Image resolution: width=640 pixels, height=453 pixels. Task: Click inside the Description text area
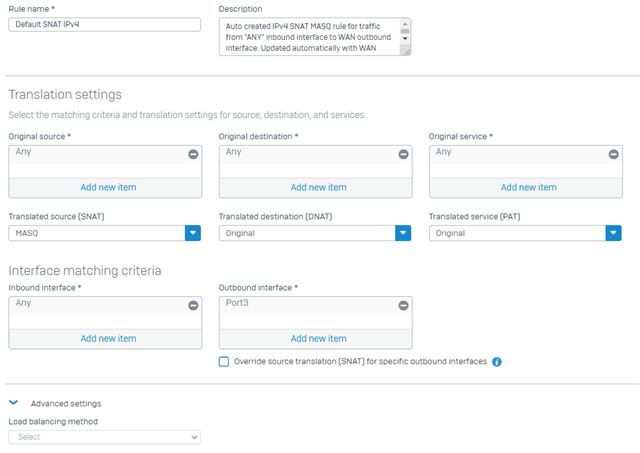click(x=310, y=37)
